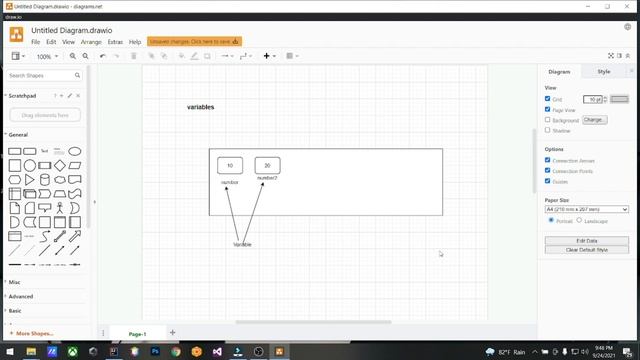Click the line color pencil icon
Image resolution: width=640 pixels, height=360 pixels.
pyautogui.click(x=194, y=56)
